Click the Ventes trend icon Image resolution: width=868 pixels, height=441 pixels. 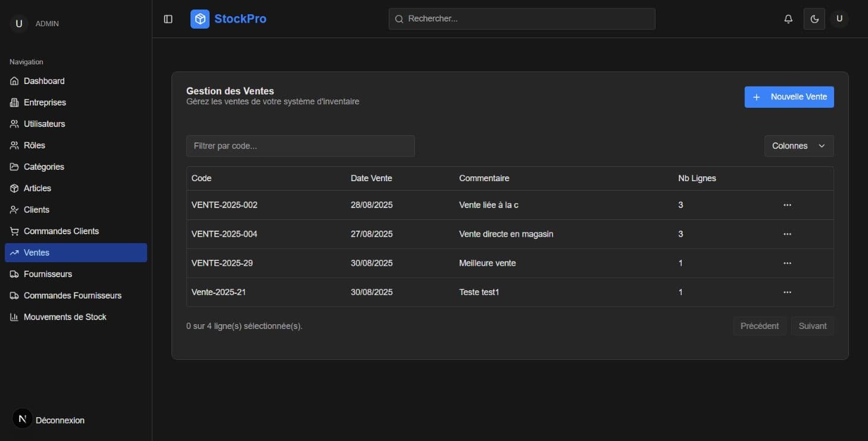(x=14, y=253)
